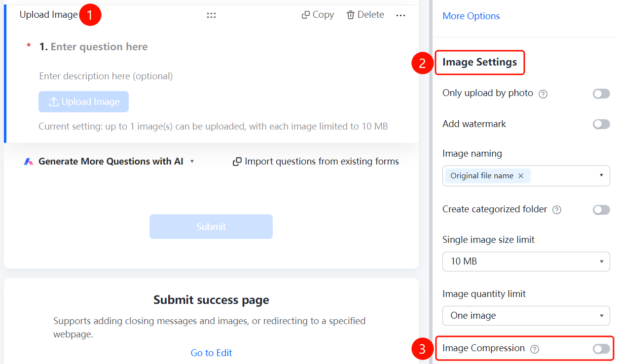This screenshot has width=617, height=364.
Task: Turn on Add watermark switch
Action: pos(601,124)
